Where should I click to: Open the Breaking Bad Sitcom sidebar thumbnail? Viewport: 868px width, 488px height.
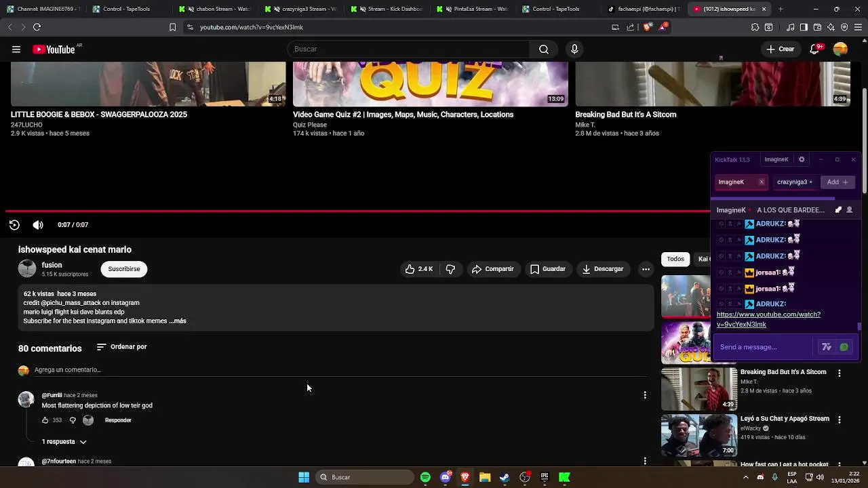pyautogui.click(x=699, y=389)
